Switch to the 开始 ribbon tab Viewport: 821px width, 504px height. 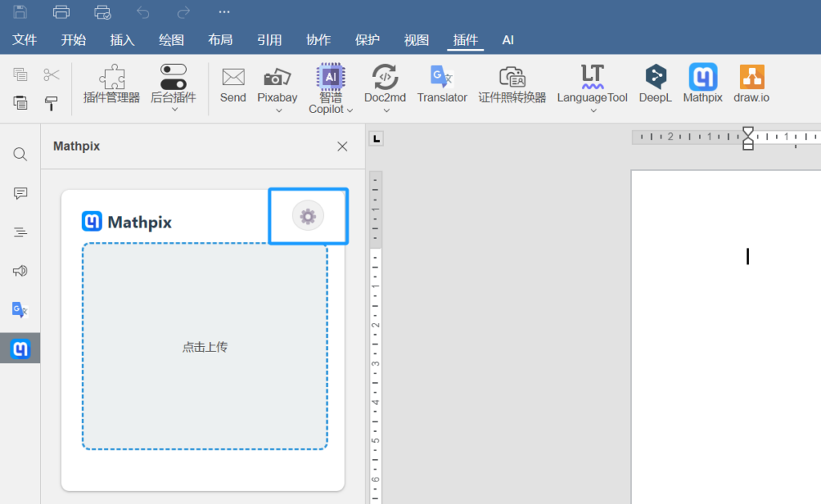pyautogui.click(x=73, y=39)
